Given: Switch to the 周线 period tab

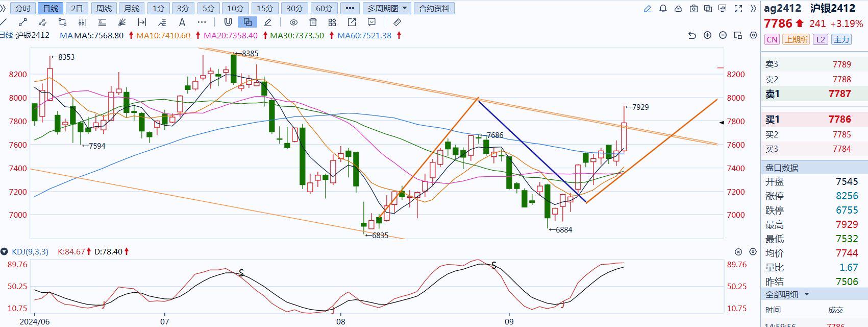Looking at the screenshot, I should [104, 9].
